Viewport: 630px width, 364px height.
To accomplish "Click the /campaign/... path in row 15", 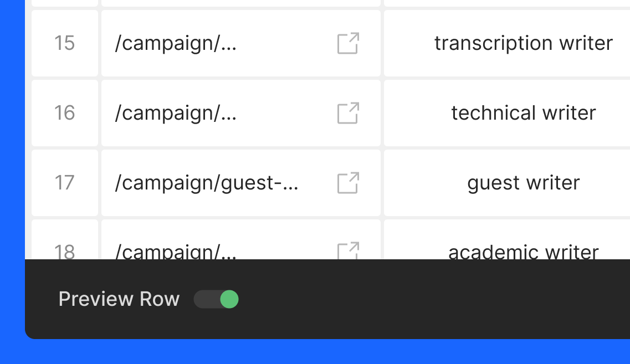I will pos(176,43).
